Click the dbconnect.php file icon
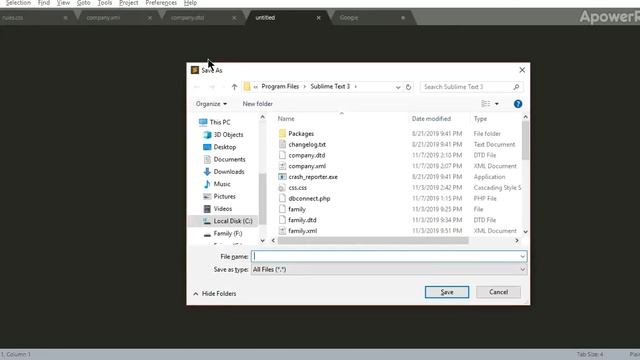This screenshot has width=640, height=360. (282, 198)
